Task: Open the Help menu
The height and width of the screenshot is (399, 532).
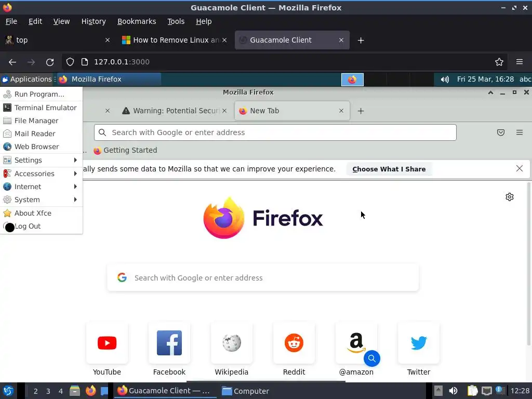Action: 204,21
